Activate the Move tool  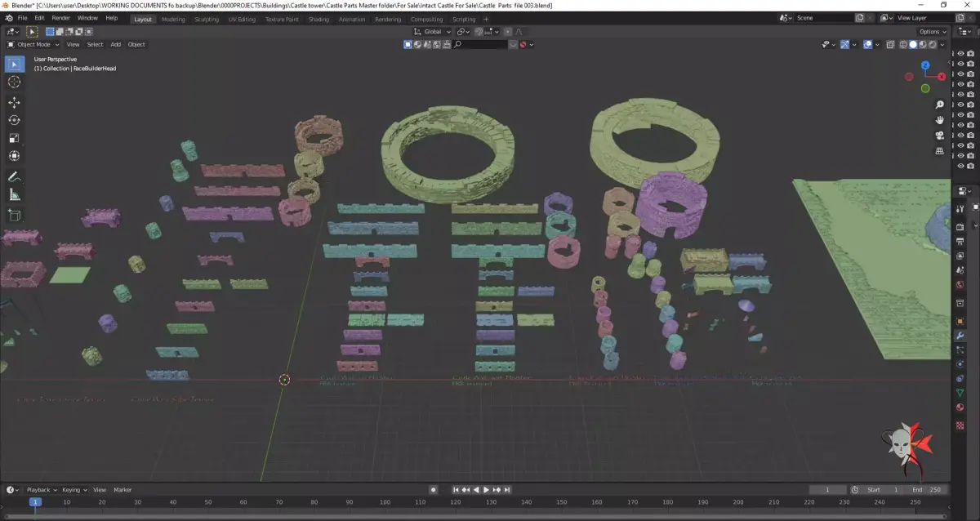14,102
